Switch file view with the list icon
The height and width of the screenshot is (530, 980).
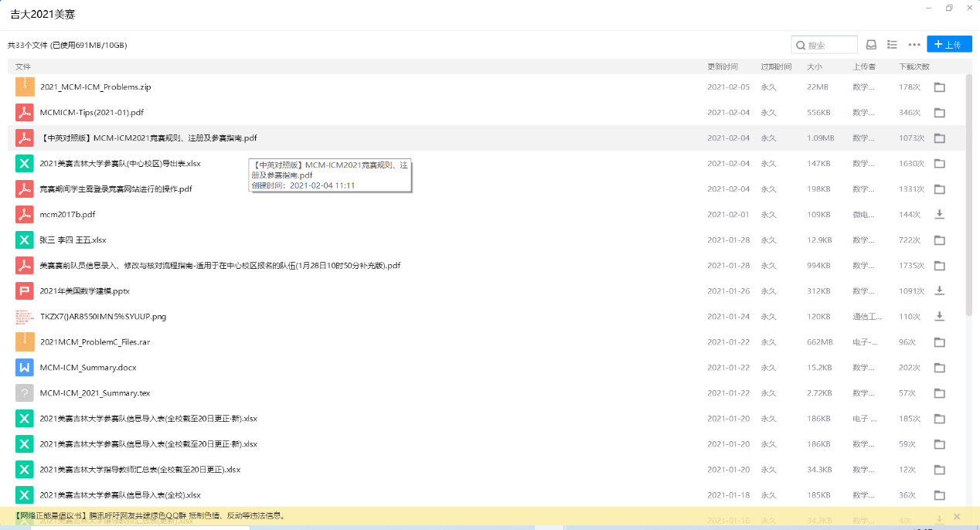tap(892, 45)
